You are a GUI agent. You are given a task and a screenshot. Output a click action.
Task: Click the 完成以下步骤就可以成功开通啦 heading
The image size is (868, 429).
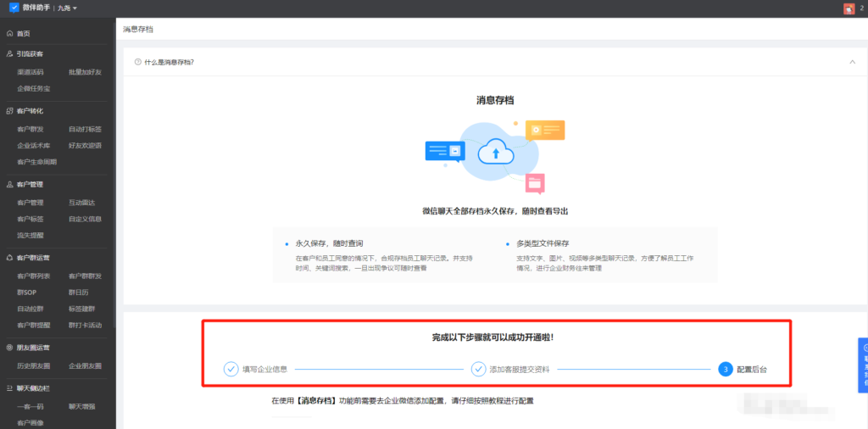coord(492,337)
